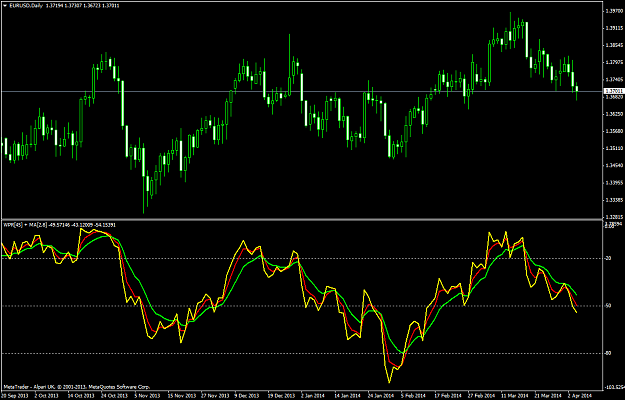Click the 2 Oct 2013 date label
This screenshot has height=400, width=625.
46,396
